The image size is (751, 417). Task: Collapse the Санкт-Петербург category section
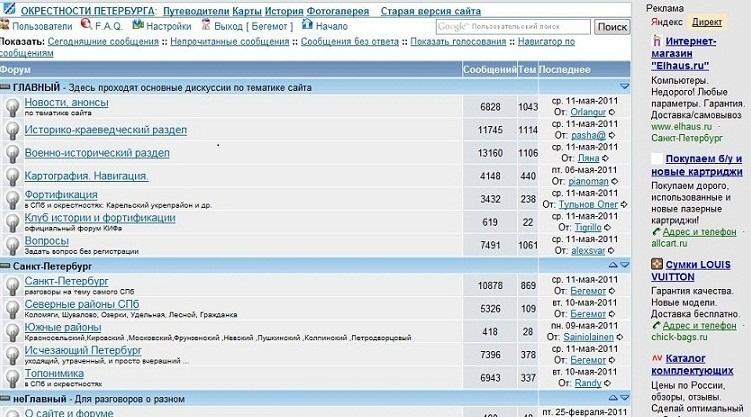coord(6,267)
